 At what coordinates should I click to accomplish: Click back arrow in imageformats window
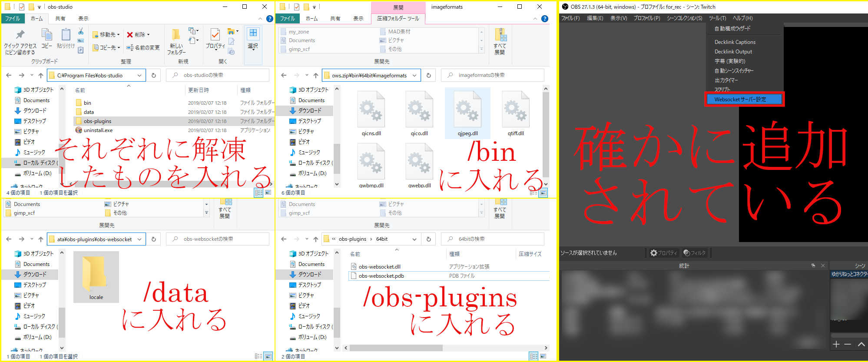click(x=284, y=75)
